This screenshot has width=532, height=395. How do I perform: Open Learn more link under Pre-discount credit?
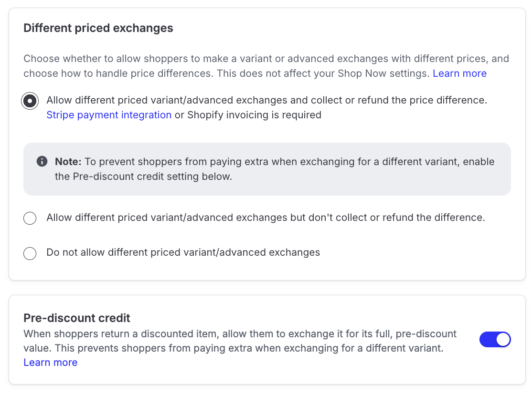click(51, 363)
